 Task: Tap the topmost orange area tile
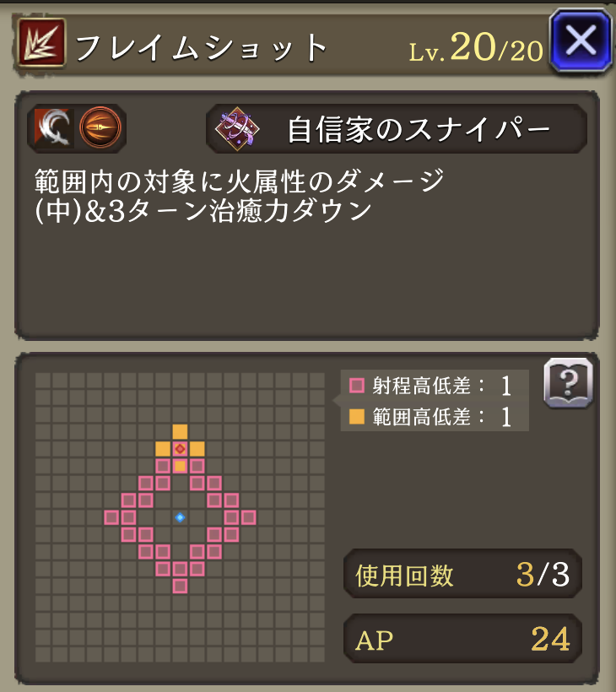(180, 431)
